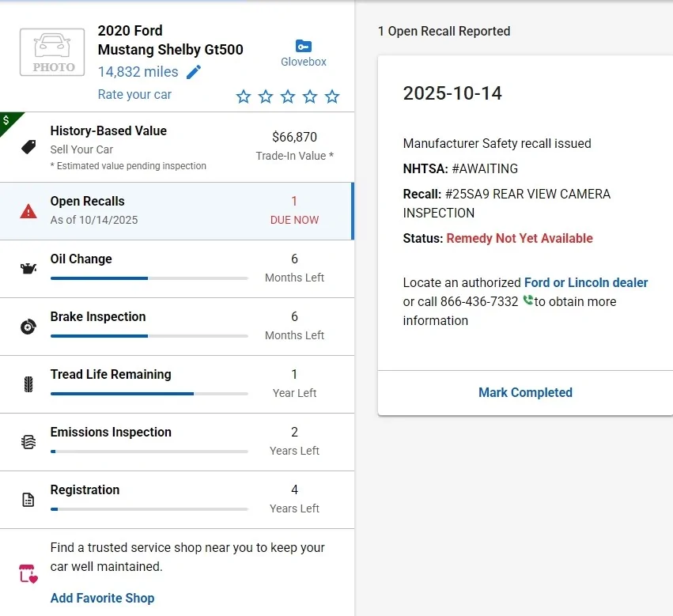Click the NHTSA #AWAITING text

click(460, 168)
